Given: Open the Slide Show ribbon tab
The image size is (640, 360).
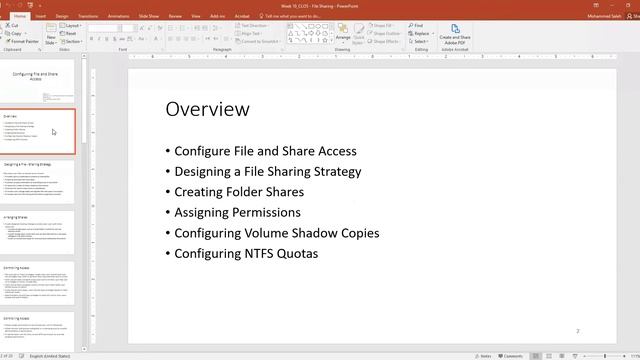Looking at the screenshot, I should click(x=149, y=16).
